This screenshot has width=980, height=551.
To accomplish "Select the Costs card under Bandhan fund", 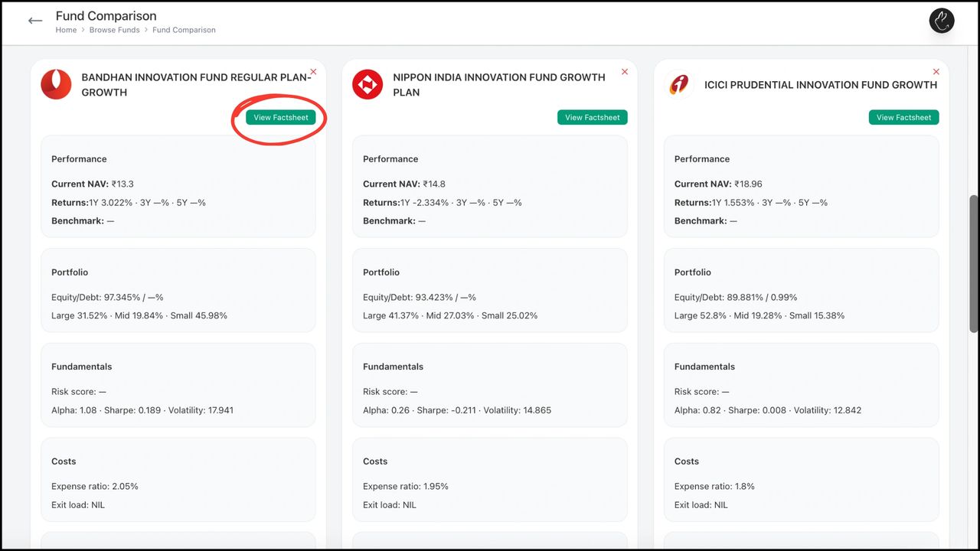I will (178, 480).
